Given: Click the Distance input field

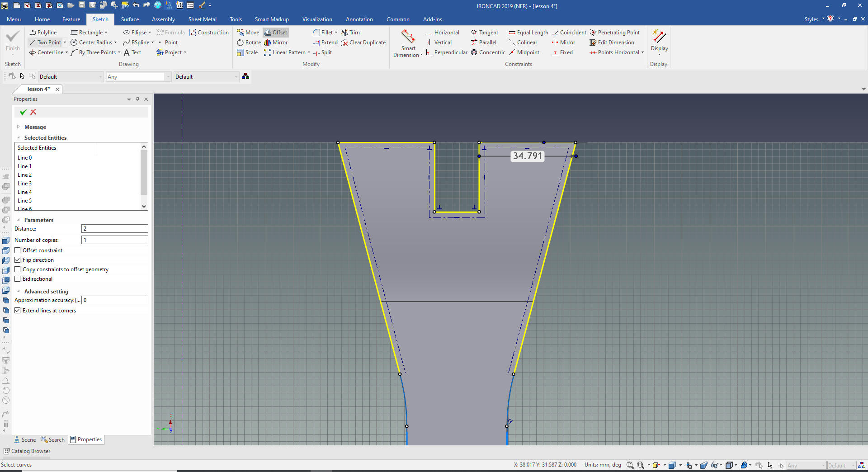Looking at the screenshot, I should pyautogui.click(x=114, y=229).
